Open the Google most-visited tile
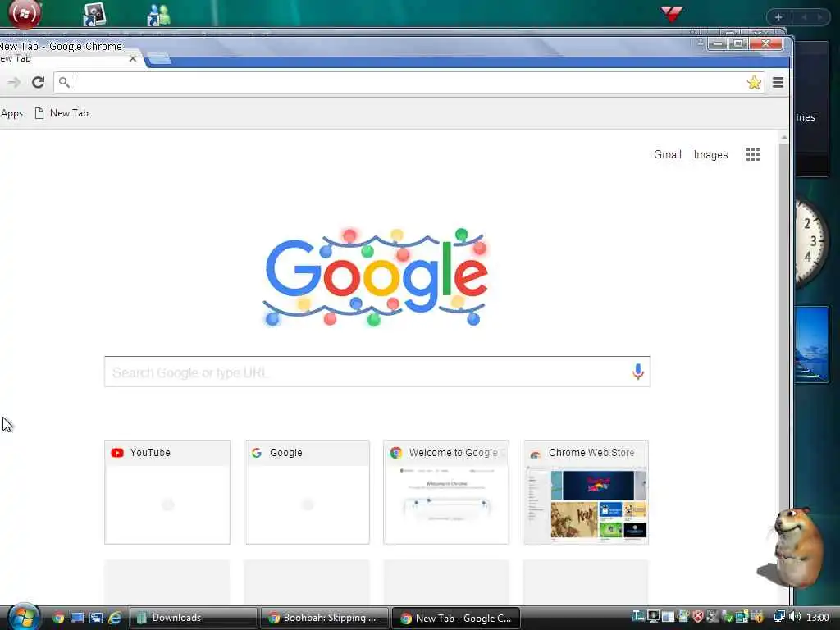840x630 pixels. (x=307, y=492)
